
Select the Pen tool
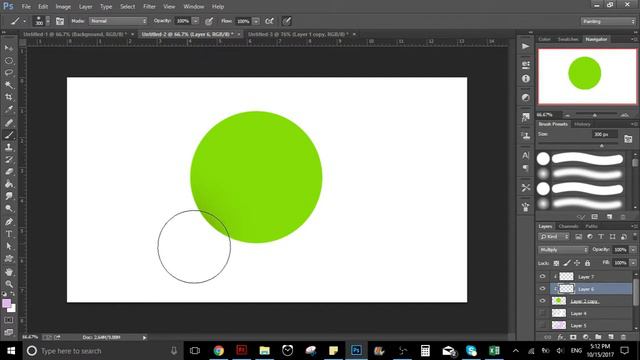[x=9, y=222]
